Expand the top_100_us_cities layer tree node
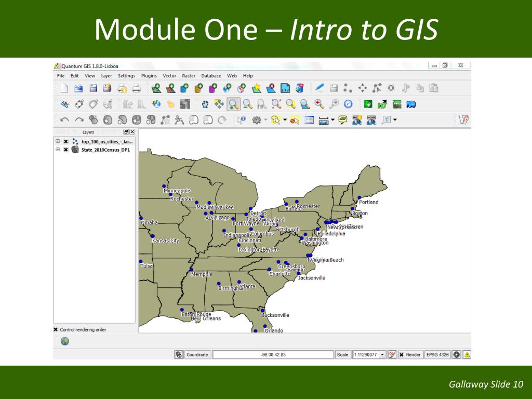The width and height of the screenshot is (532, 399). (58, 141)
